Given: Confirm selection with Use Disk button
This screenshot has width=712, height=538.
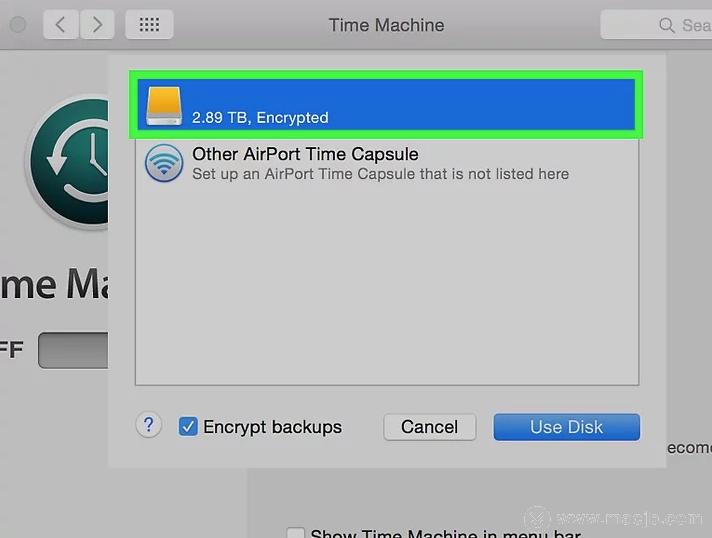Looking at the screenshot, I should coord(566,427).
